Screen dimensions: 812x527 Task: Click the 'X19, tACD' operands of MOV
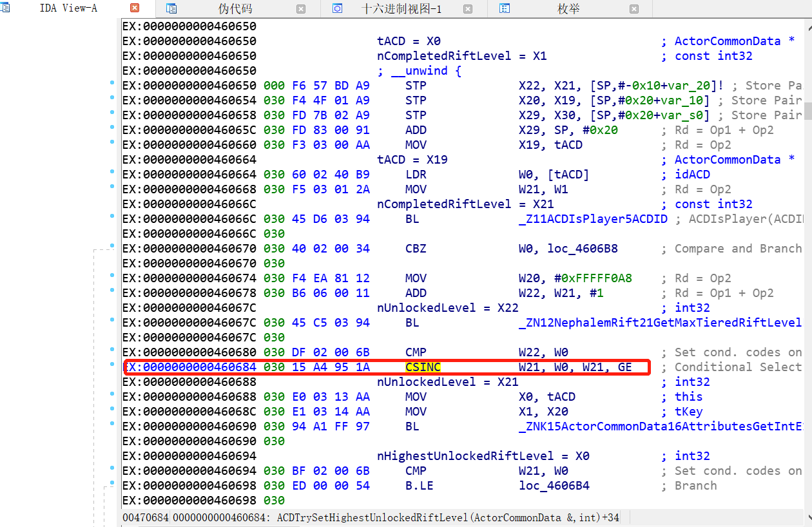[550, 145]
